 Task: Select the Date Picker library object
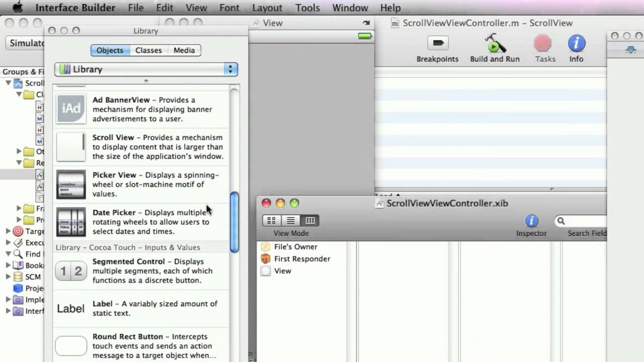pyautogui.click(x=141, y=222)
